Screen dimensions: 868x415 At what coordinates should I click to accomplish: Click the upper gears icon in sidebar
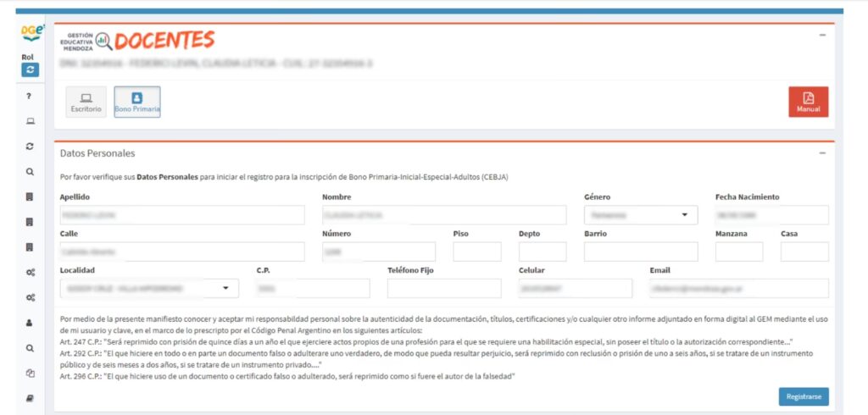[x=30, y=272]
